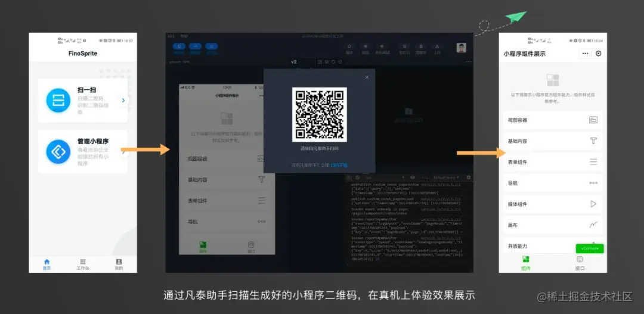Click the FinoSprite header title

(83, 54)
